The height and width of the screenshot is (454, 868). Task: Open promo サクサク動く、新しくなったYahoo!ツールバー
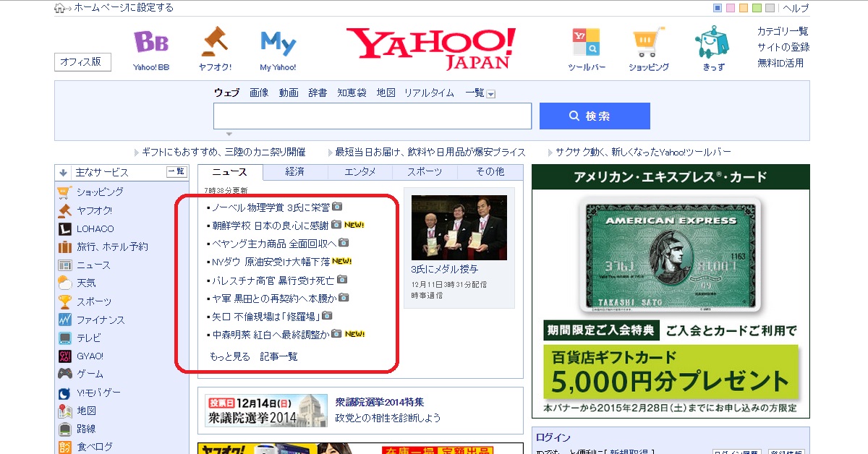[x=643, y=152]
